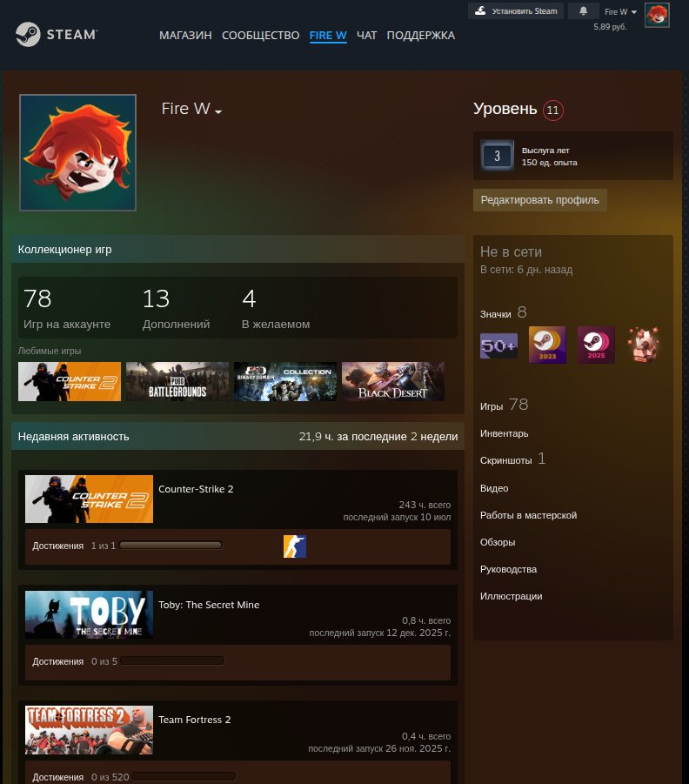Click the Steam logo
The height and width of the screenshot is (784, 689).
click(57, 35)
